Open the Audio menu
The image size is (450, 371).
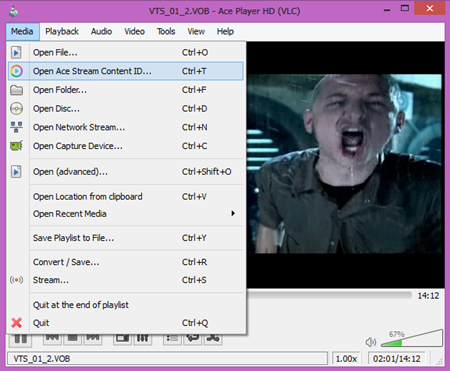tap(101, 32)
